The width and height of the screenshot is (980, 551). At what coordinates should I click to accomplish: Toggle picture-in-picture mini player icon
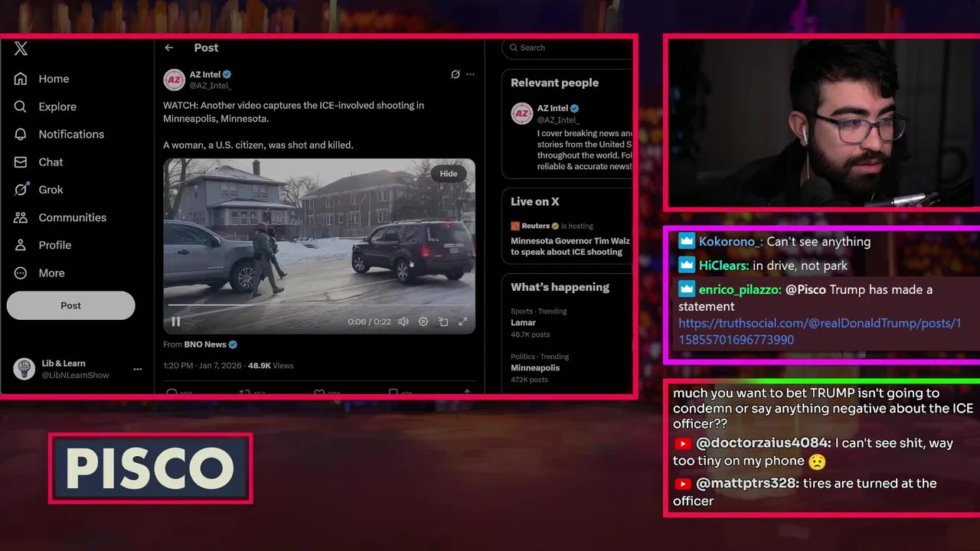coord(443,322)
